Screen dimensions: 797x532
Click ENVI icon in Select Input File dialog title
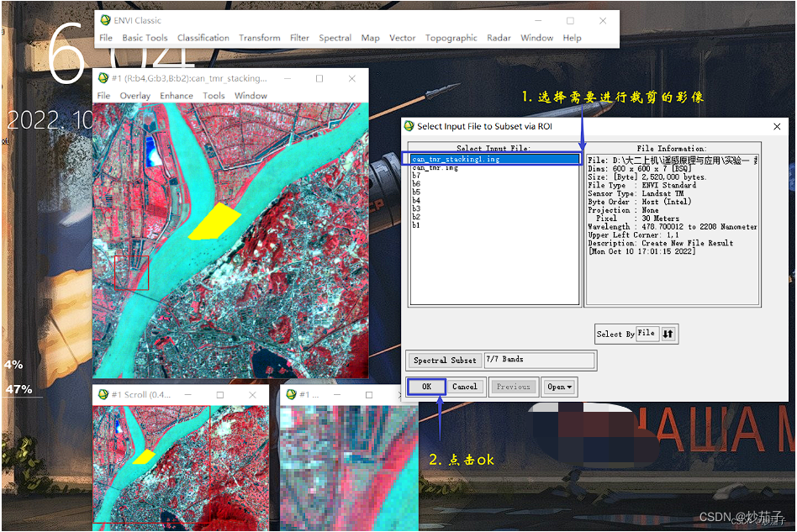pos(409,126)
